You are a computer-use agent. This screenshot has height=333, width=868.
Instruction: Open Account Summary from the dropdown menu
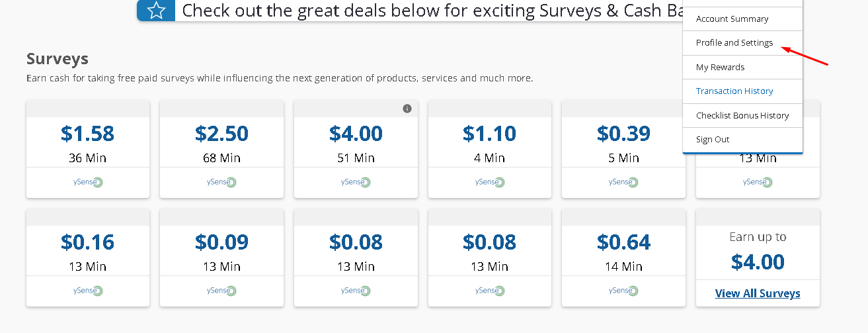pos(732,19)
